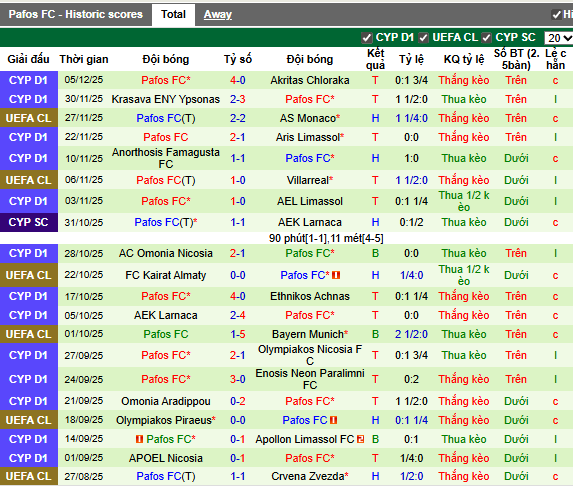573x486 pixels.
Task: Click the date 01/10/25
Action: [x=84, y=334]
